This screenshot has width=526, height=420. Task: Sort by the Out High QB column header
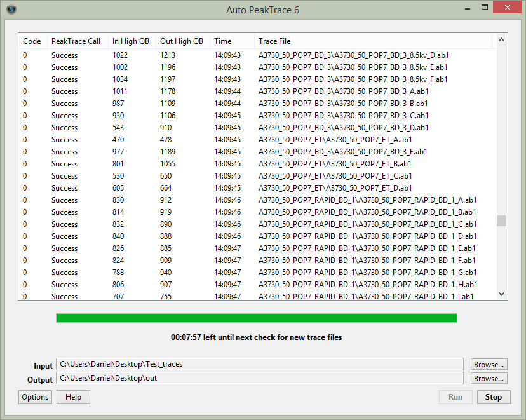[182, 41]
